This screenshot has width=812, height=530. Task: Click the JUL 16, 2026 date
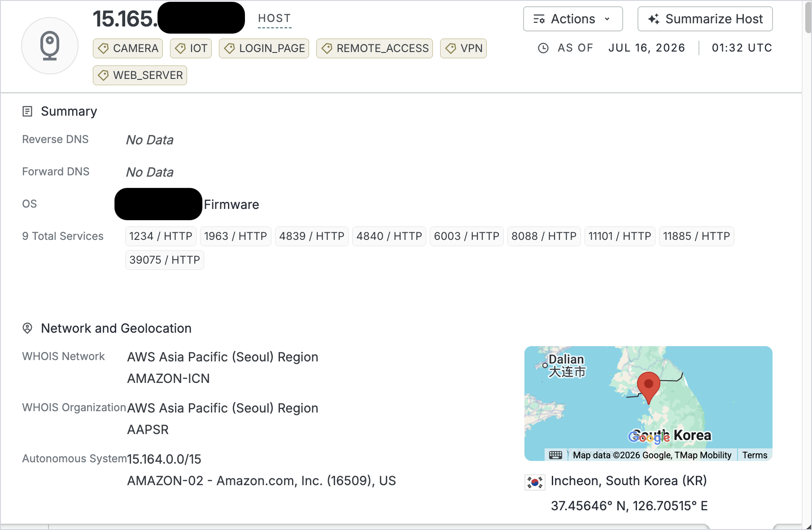646,48
